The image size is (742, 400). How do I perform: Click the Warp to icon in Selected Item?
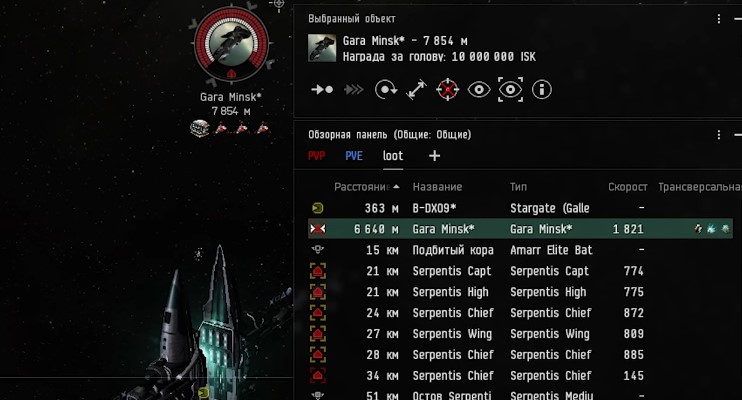[353, 89]
